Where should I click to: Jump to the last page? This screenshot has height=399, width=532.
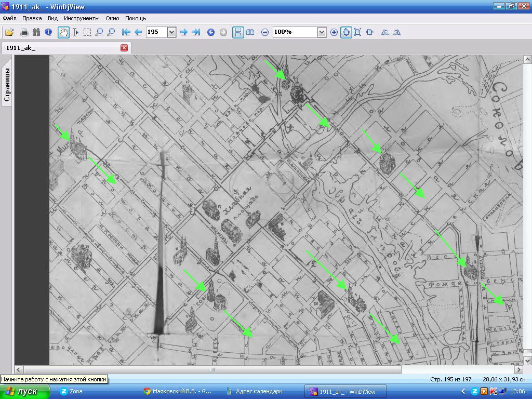196,32
